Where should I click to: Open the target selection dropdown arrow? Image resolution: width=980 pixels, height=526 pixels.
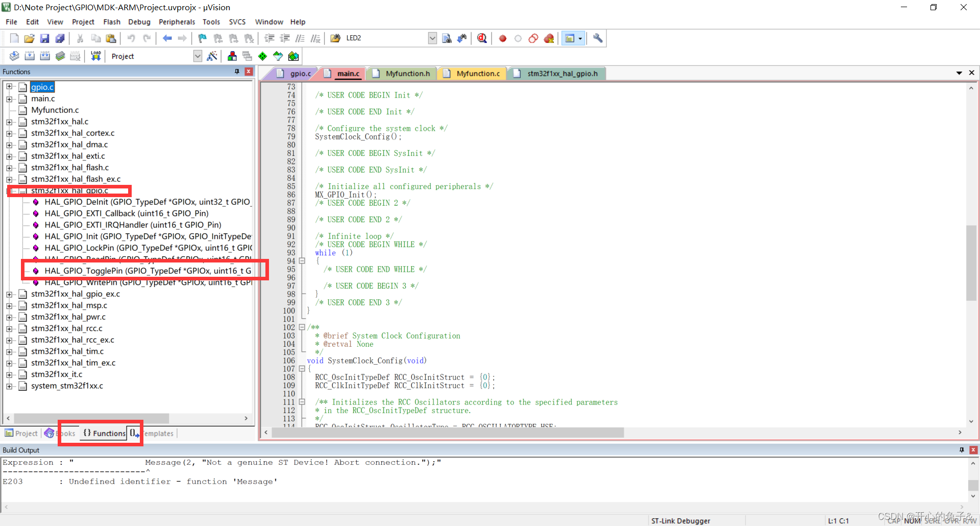coord(198,56)
